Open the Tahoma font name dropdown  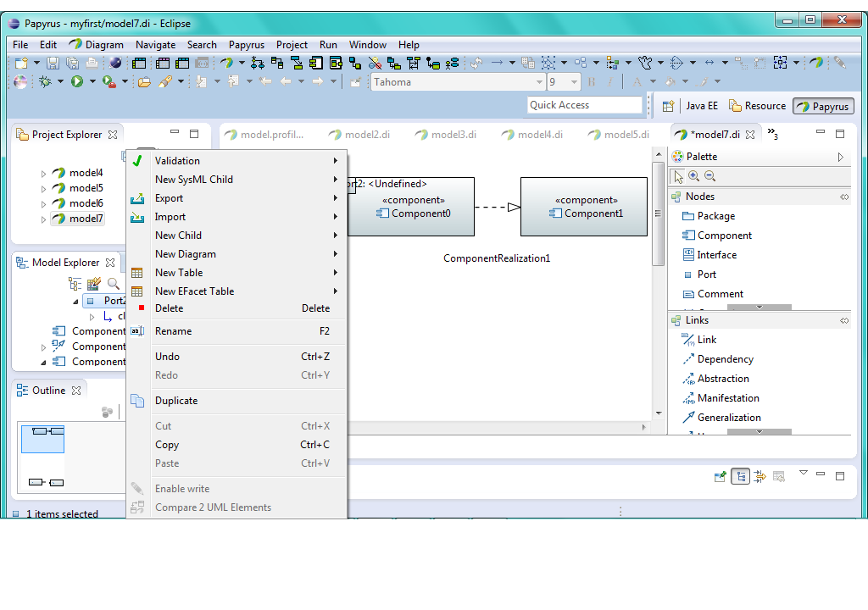click(539, 82)
